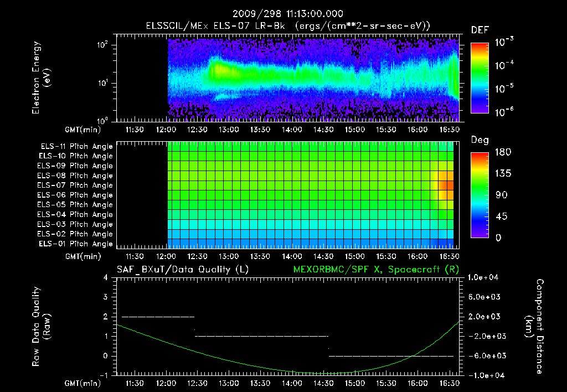This screenshot has width=567, height=392.
Task: Click the ELS-11 Pitch Angle row label
Action: pyautogui.click(x=76, y=147)
